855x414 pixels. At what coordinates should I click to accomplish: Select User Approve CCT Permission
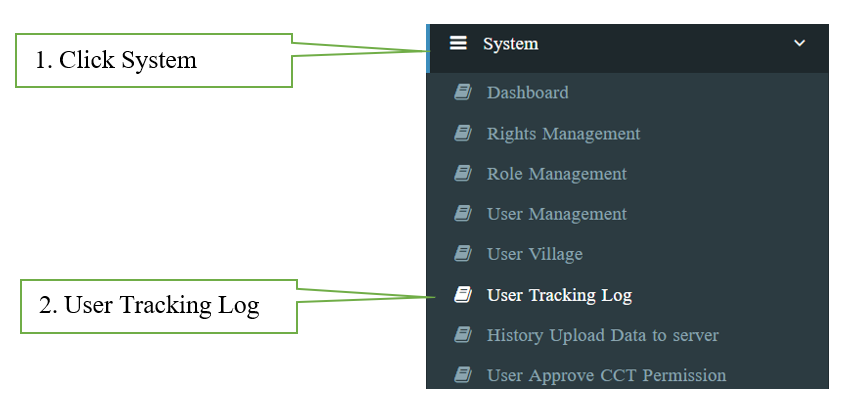(606, 376)
